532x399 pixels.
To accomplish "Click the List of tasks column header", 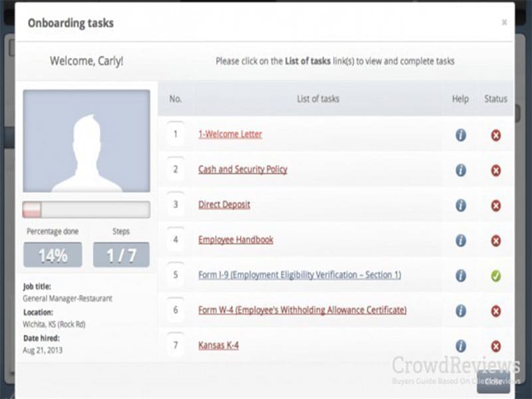I will click(318, 98).
